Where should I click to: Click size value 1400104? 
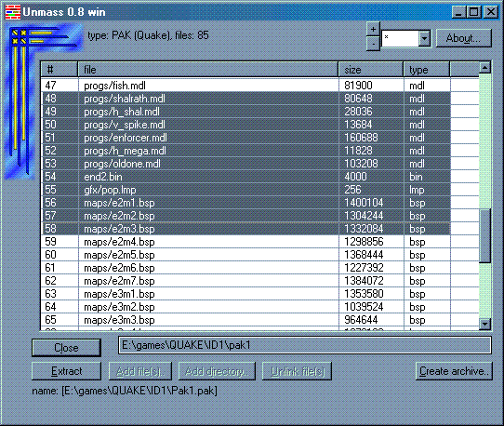pyautogui.click(x=364, y=203)
